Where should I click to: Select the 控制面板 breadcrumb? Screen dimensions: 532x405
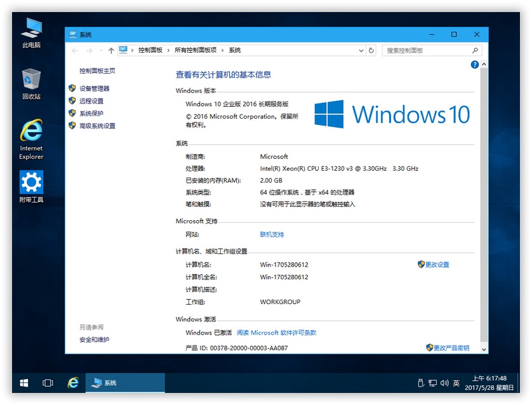coord(150,50)
